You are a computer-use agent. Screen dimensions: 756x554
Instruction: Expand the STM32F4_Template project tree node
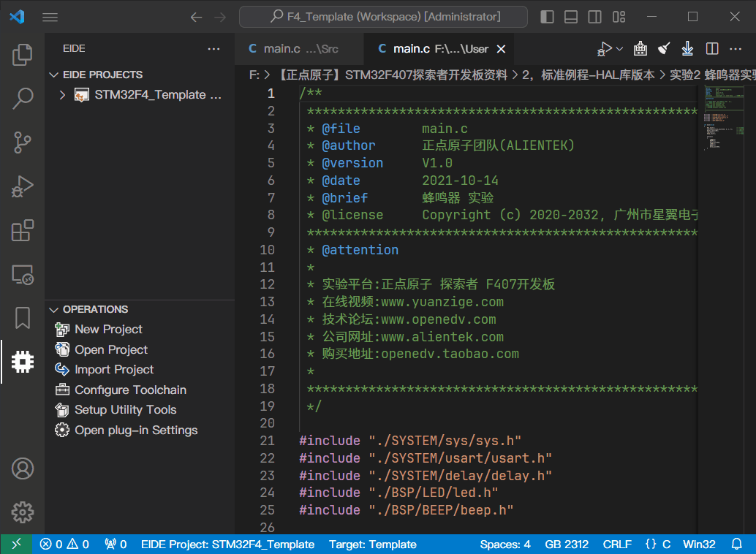click(62, 95)
